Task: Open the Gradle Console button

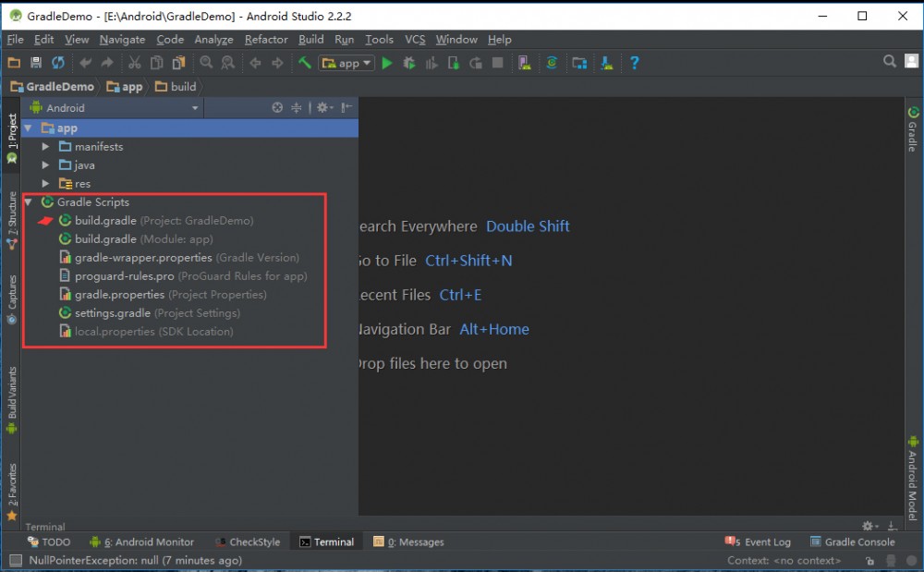Action: 853,542
